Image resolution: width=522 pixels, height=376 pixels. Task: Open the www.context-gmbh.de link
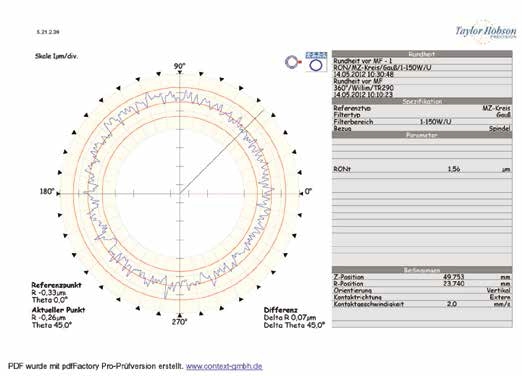224,366
